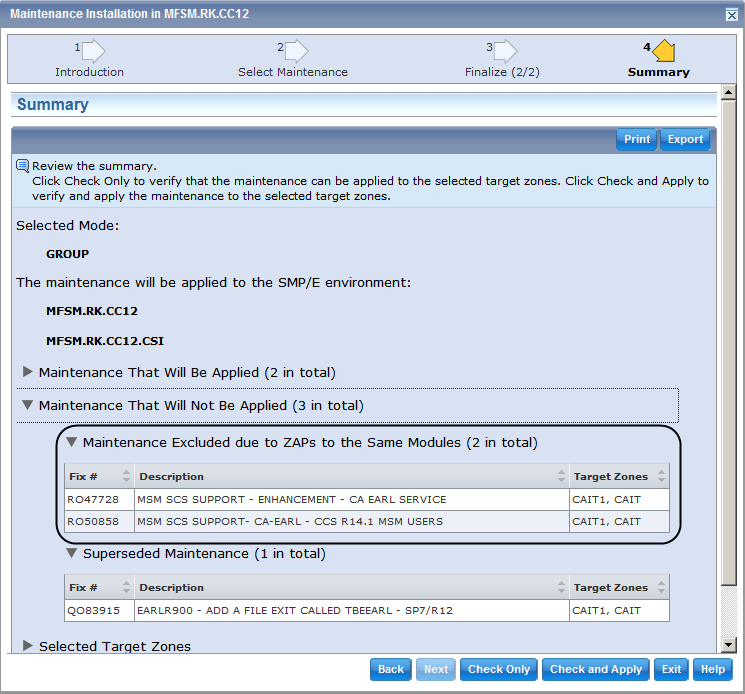Click the vertical scrollbar thumb
The image size is (745, 694).
pos(728,342)
